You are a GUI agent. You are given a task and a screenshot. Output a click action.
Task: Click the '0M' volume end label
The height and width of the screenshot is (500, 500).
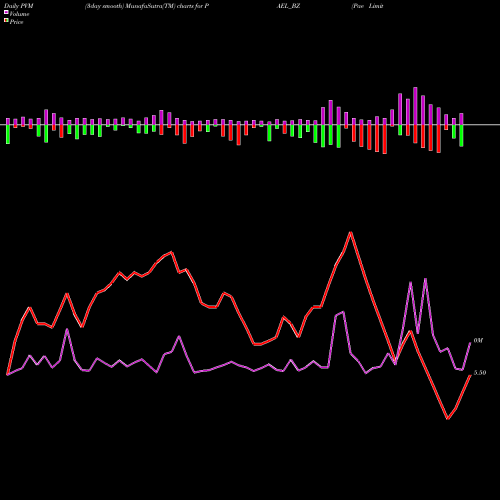coord(478,341)
